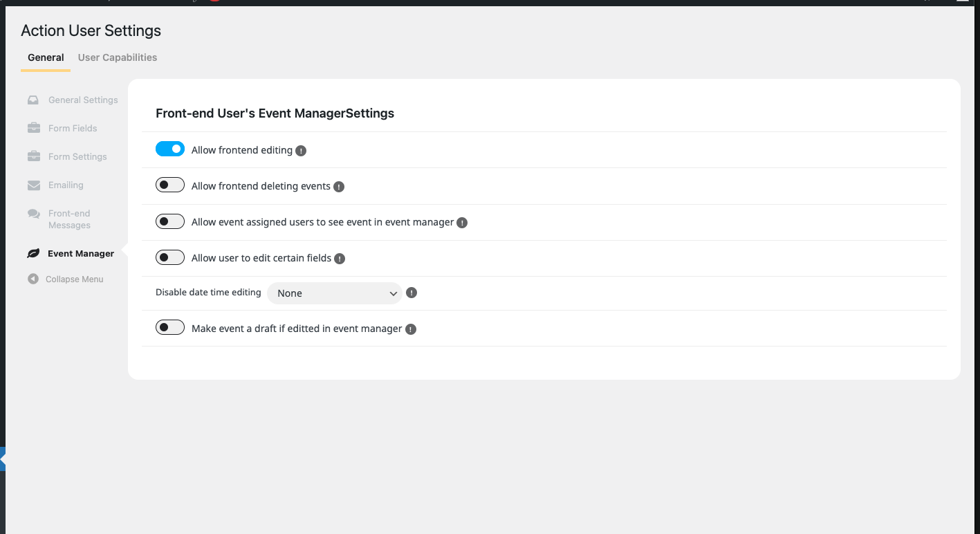Click the briefcase icon beside Form Fields
The width and height of the screenshot is (980, 534).
[33, 128]
